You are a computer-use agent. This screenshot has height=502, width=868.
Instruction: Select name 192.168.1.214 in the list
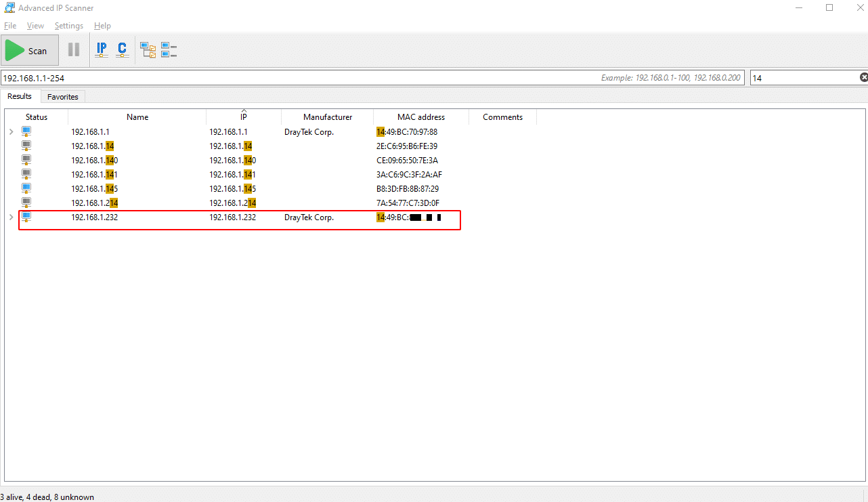coord(95,203)
